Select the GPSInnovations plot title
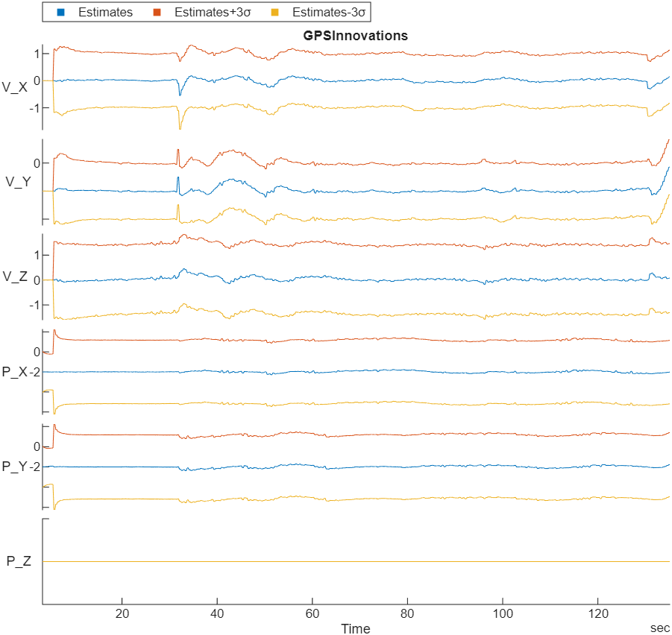The image size is (672, 635). coord(357,34)
